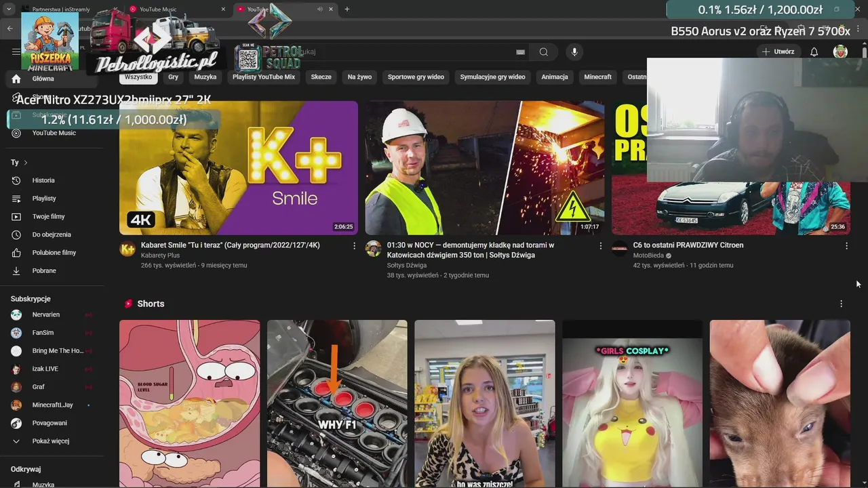Open the MotoBieda channel name link

pos(648,256)
